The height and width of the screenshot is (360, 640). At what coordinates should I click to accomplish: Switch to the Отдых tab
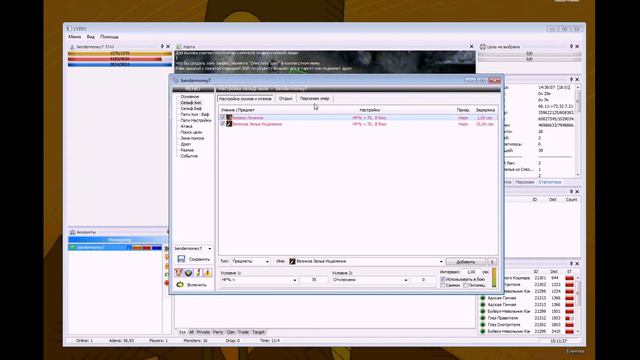285,99
